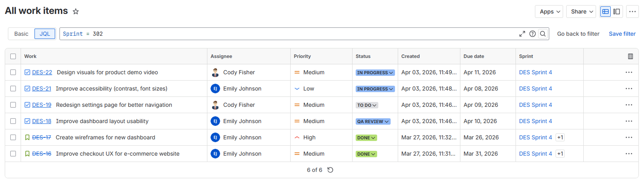Open row actions for DES-19
644x183 pixels.
629,105
